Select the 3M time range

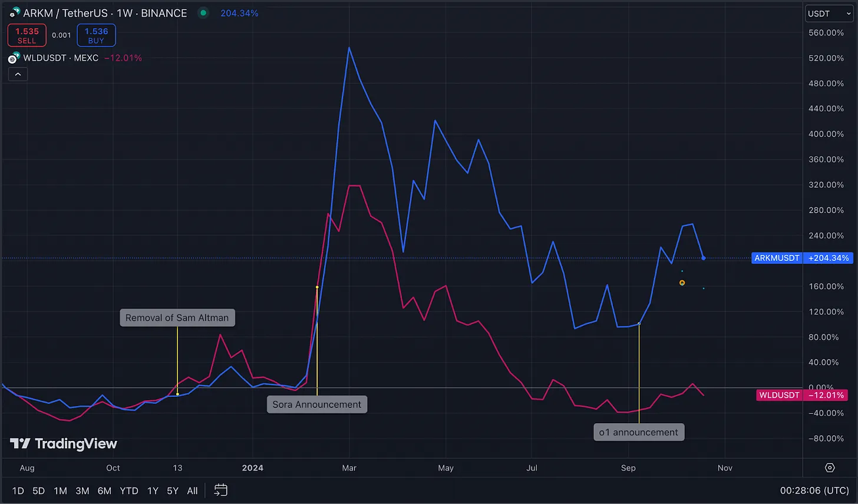coord(82,490)
